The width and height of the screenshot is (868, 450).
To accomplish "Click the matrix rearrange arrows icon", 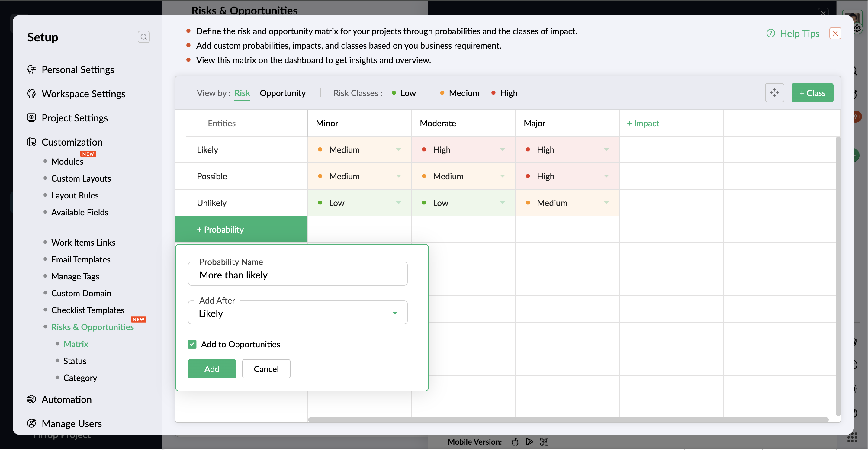I will 774,93.
